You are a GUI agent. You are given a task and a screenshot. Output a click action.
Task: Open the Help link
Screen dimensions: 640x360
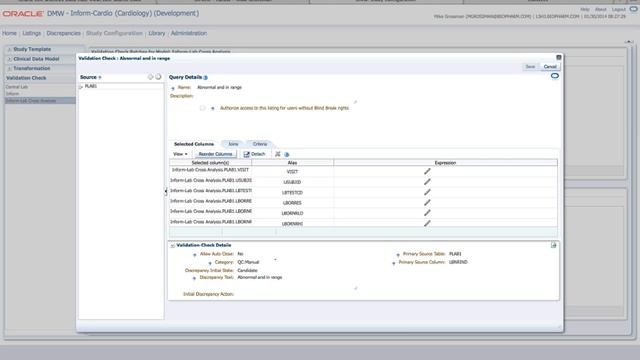click(x=584, y=9)
